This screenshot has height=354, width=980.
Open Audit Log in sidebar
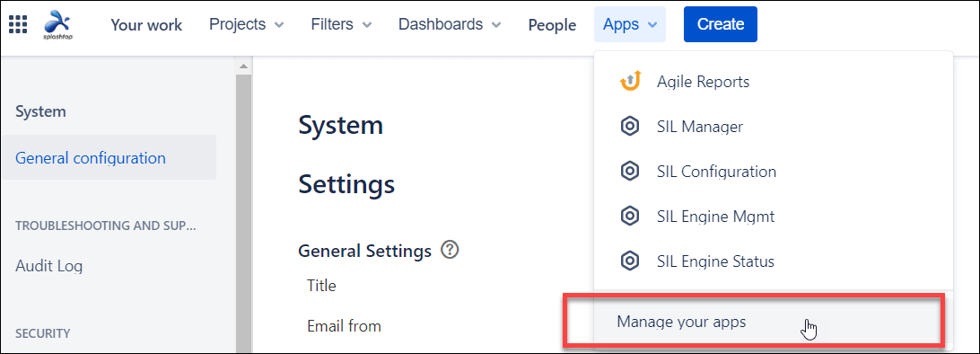click(48, 266)
